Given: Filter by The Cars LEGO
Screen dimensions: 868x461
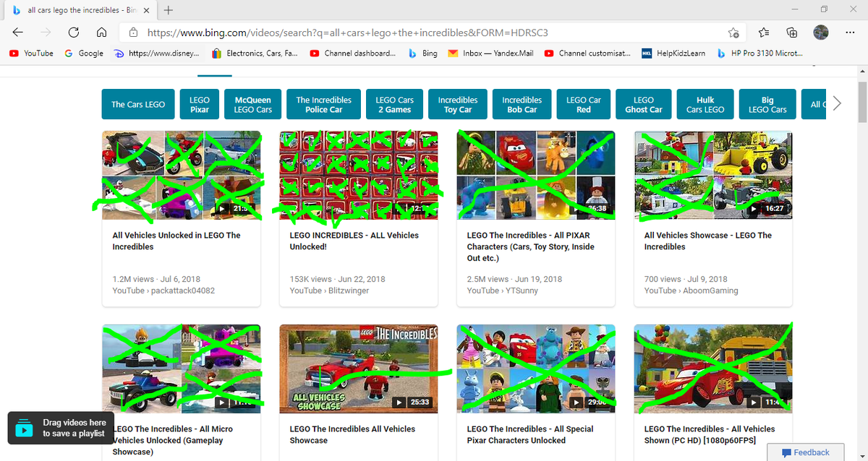Looking at the screenshot, I should (x=138, y=104).
